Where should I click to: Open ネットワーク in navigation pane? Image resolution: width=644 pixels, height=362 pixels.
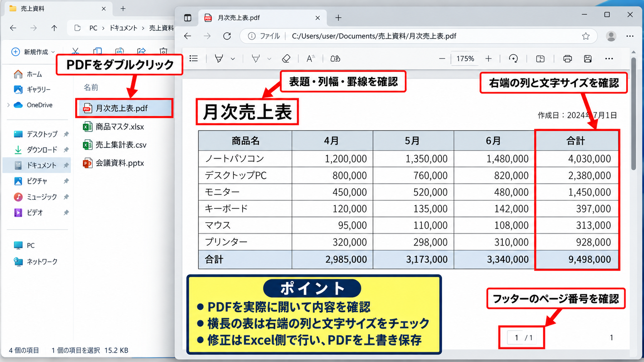[x=35, y=262]
